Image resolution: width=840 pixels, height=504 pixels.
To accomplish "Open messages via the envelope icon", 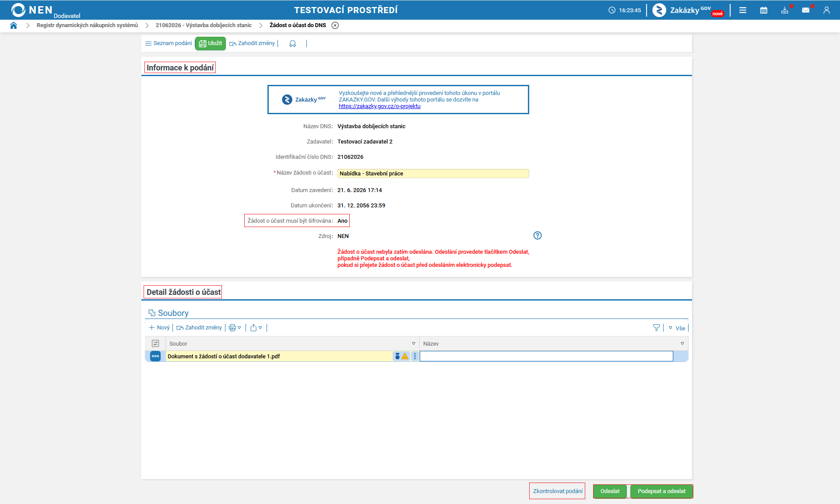I will point(806,10).
